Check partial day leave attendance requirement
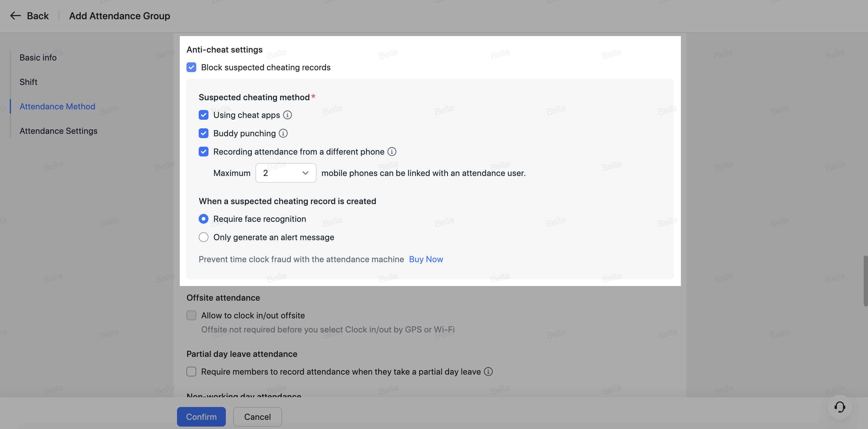 [x=191, y=372]
